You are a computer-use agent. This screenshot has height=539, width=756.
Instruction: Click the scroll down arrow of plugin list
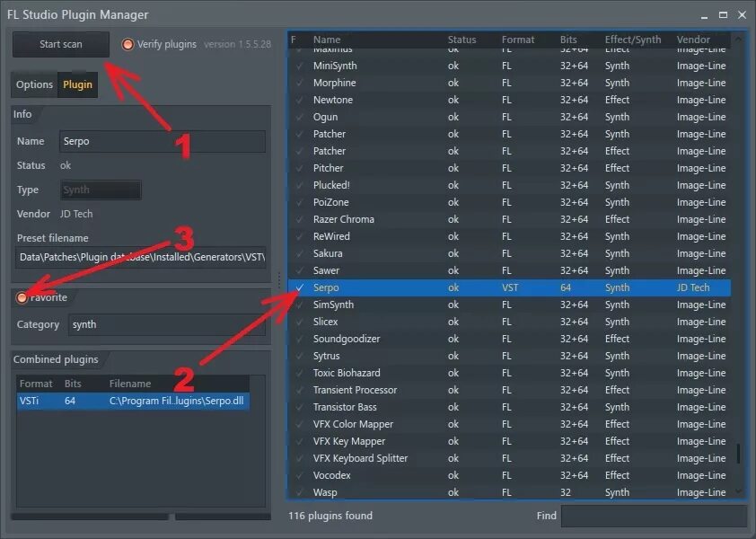738,490
